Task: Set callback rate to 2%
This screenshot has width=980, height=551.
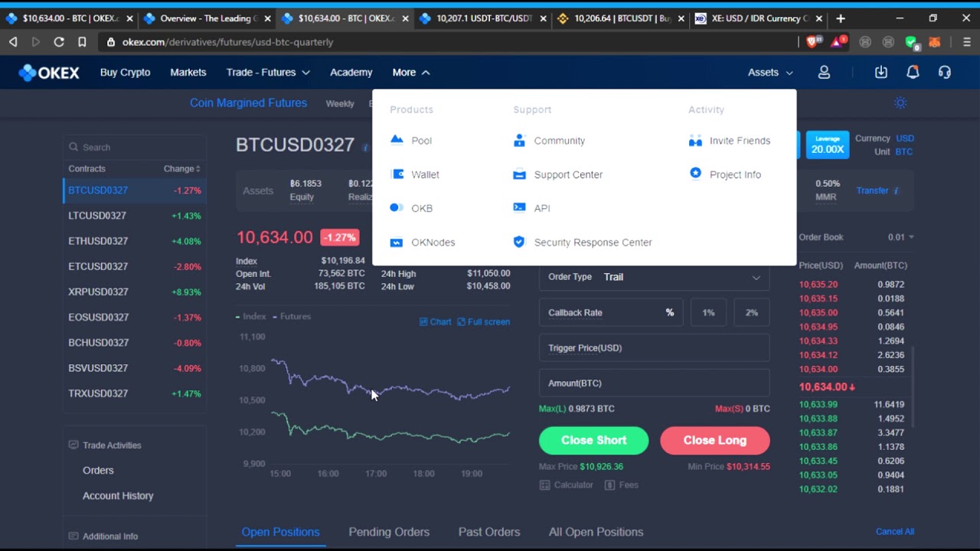Action: coord(752,312)
